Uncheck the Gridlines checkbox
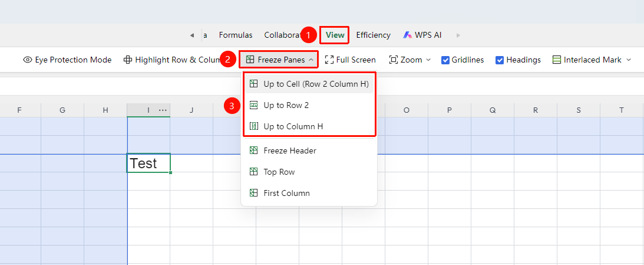 click(445, 60)
